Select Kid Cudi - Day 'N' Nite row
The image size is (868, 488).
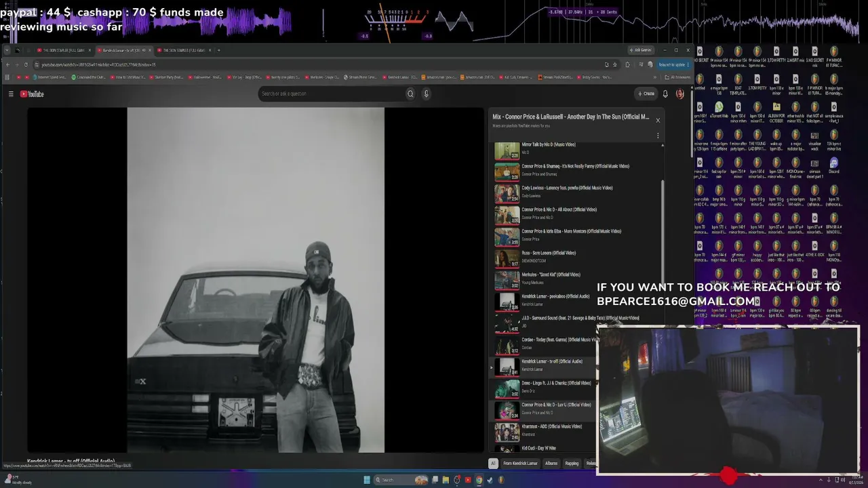point(543,447)
